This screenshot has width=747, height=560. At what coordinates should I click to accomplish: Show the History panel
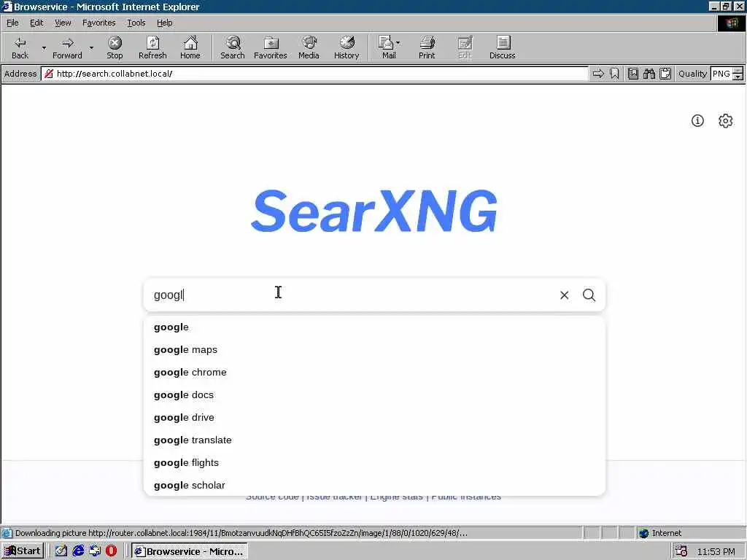point(347,47)
